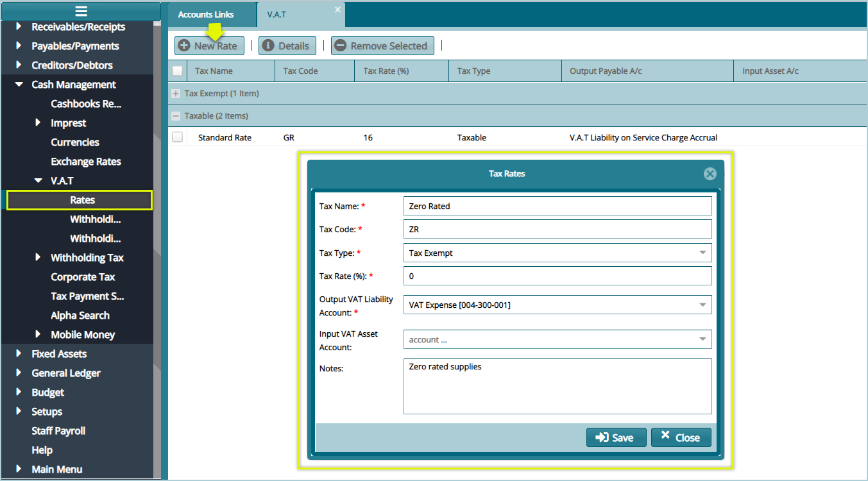Expand Creditors/Debtors in the sidebar

[x=19, y=65]
